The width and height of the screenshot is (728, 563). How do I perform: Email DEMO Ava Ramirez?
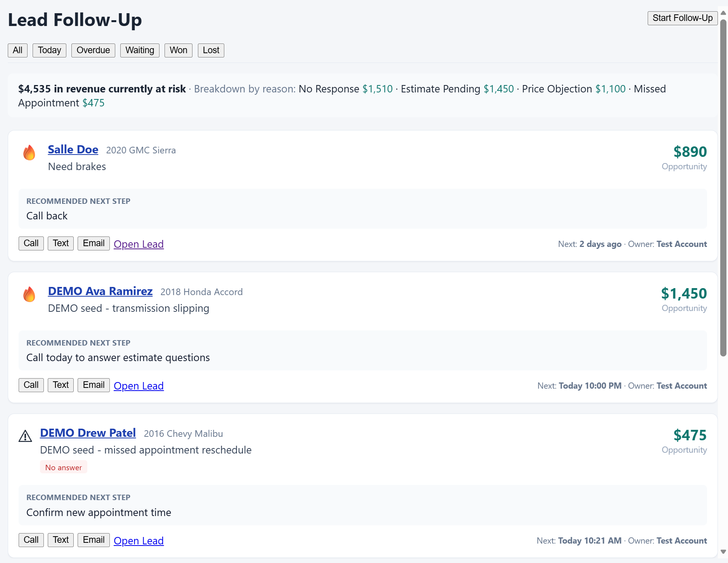pyautogui.click(x=94, y=385)
